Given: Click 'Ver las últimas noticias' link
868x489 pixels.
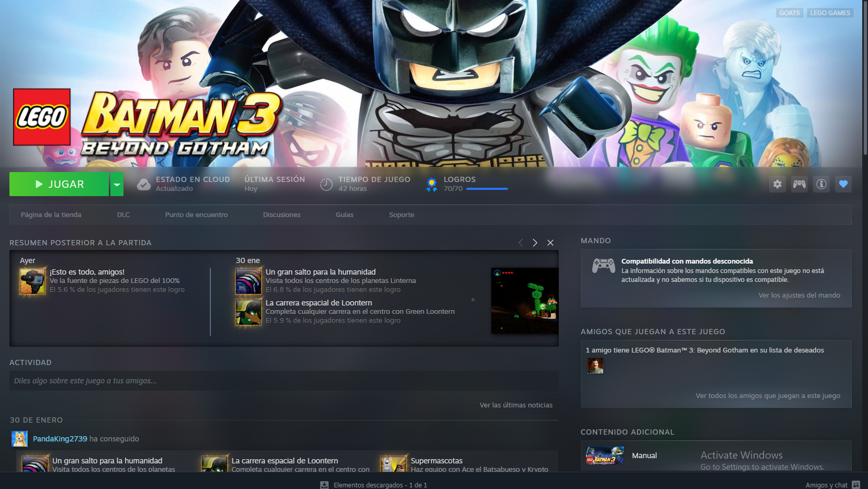Looking at the screenshot, I should pos(516,405).
